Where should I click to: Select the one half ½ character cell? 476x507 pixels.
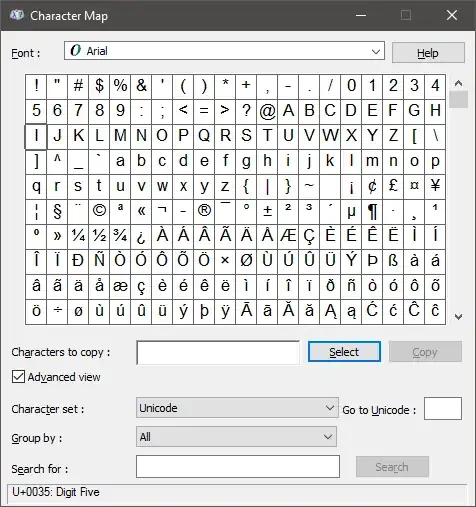coord(99,236)
